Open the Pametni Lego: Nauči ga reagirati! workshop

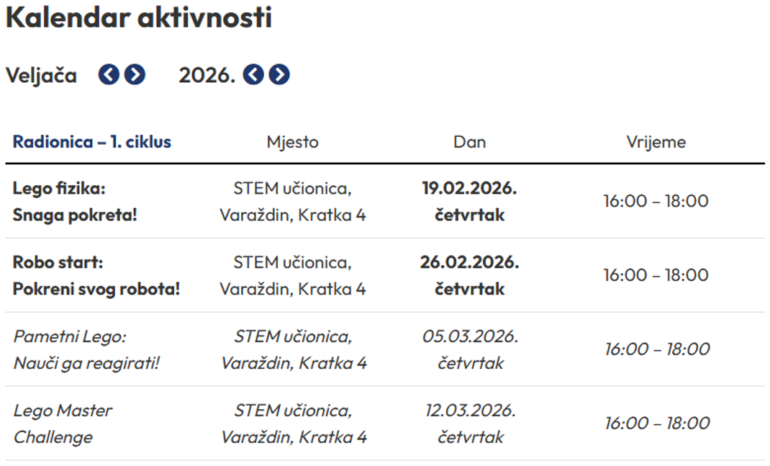point(86,349)
